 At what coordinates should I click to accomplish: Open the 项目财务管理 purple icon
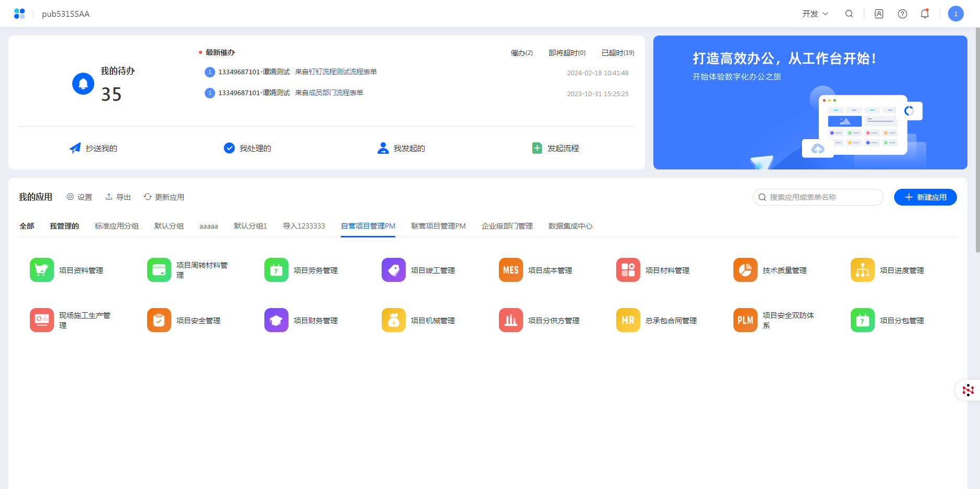pyautogui.click(x=276, y=320)
